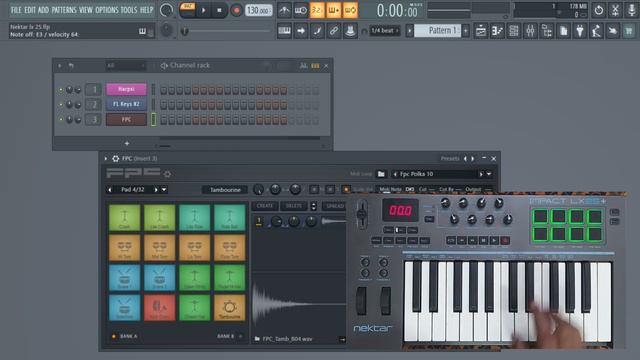The height and width of the screenshot is (360, 640).
Task: Click the undo history circular arrow icon
Action: click(599, 10)
